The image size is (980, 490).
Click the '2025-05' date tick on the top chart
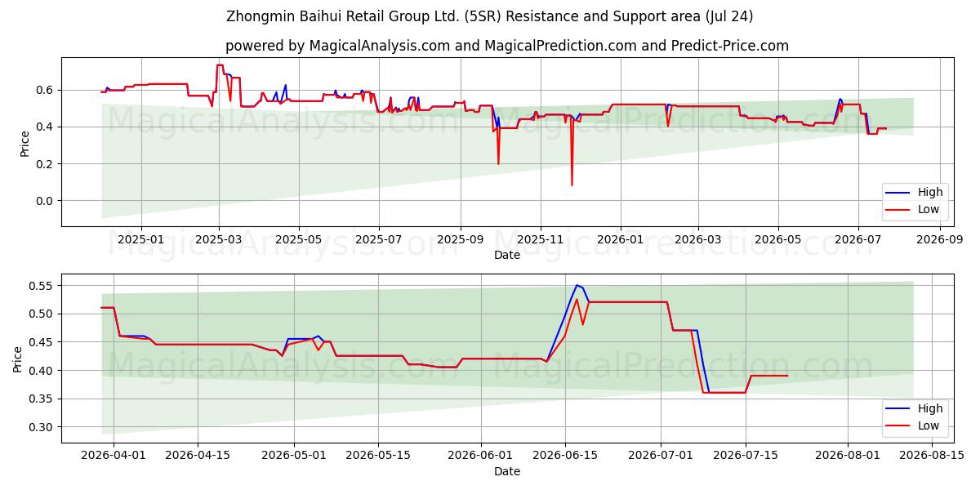(x=299, y=239)
